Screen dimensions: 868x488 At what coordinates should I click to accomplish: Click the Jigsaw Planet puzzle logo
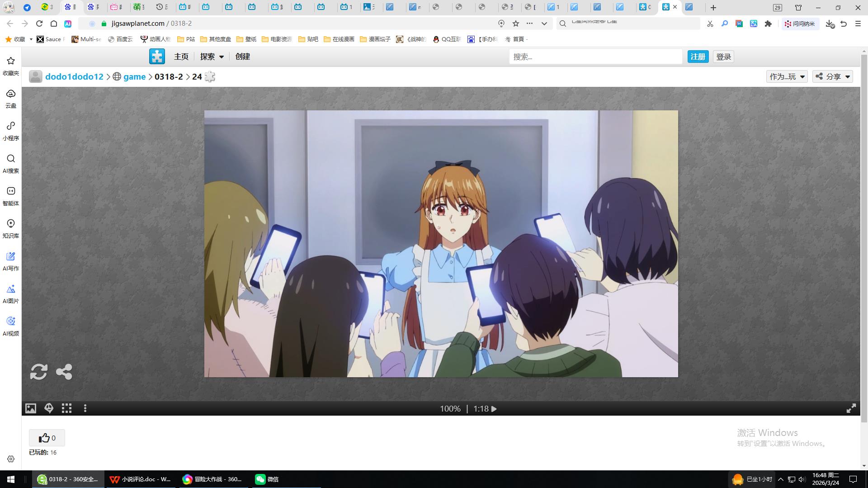157,57
